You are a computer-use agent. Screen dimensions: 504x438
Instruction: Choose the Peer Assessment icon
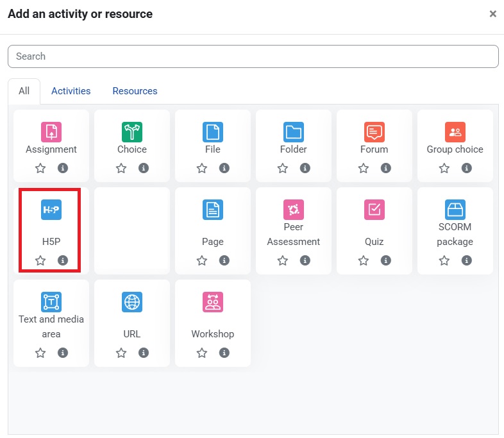(x=294, y=210)
